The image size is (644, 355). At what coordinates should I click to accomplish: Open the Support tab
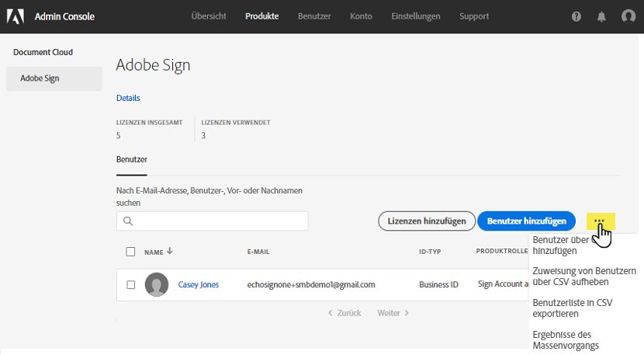[474, 16]
